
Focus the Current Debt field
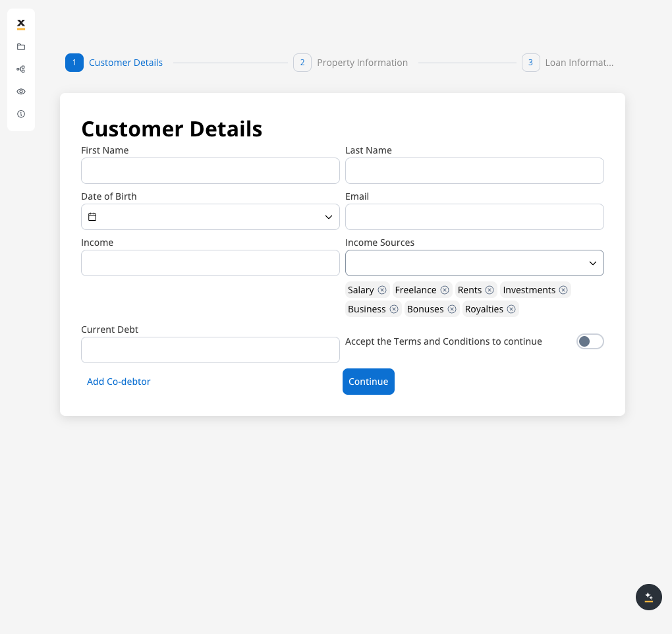click(x=210, y=350)
